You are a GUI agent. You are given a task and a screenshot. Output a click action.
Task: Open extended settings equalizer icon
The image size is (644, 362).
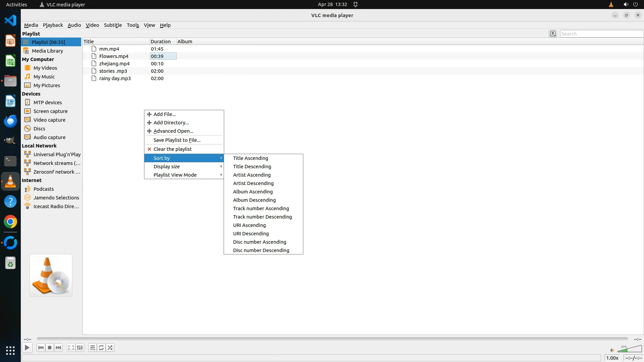80,348
